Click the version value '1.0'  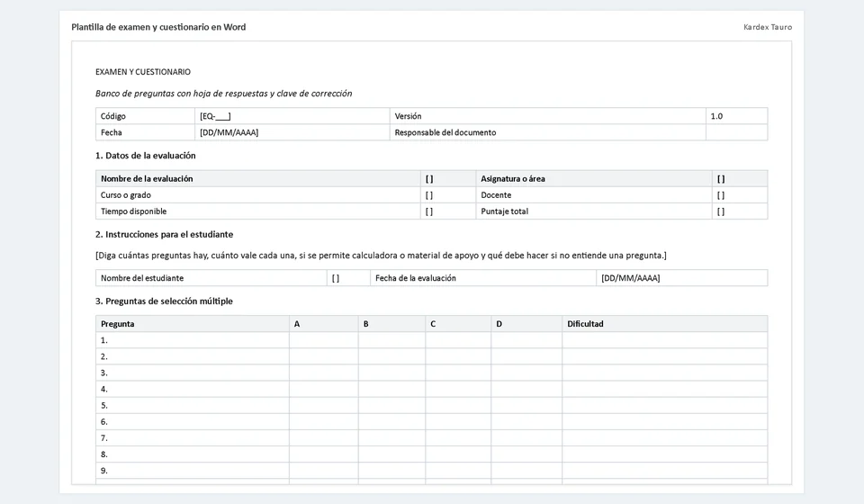pyautogui.click(x=737, y=116)
